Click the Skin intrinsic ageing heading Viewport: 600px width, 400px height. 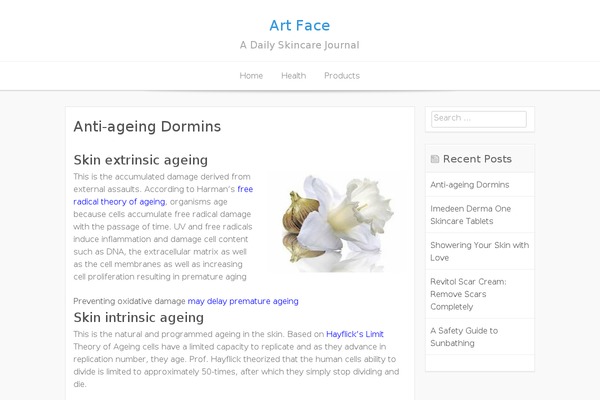[139, 317]
